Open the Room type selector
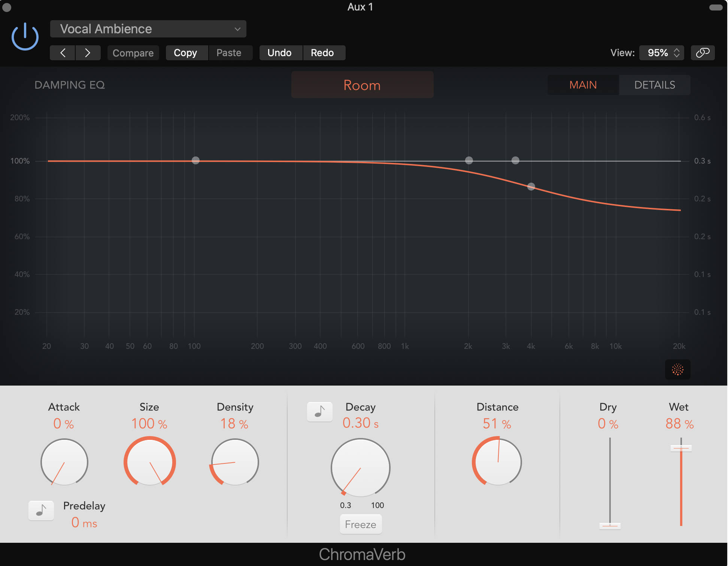728x566 pixels. click(x=362, y=85)
